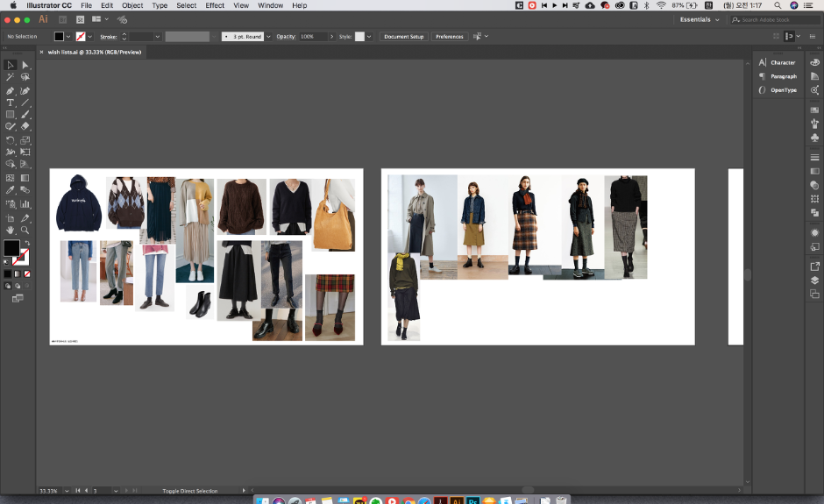Click the Document Setup button
This screenshot has width=824, height=504.
[x=404, y=37]
